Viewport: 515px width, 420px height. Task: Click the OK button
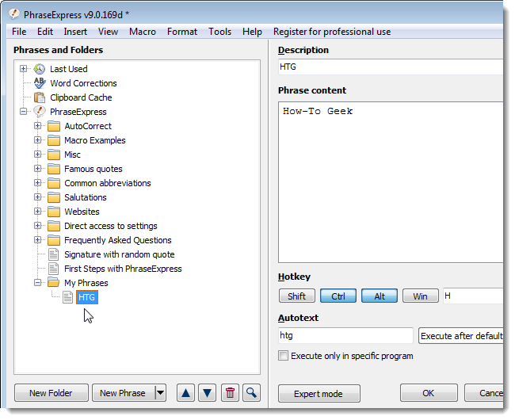(429, 393)
